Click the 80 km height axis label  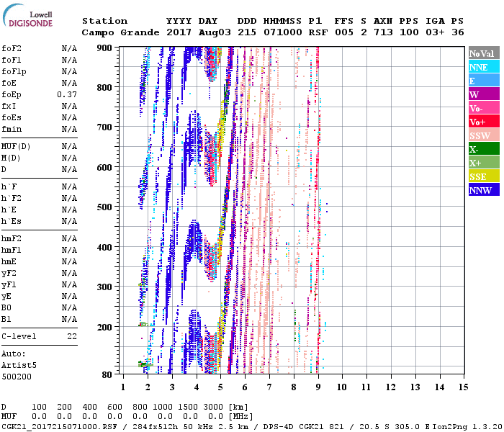[x=107, y=375]
